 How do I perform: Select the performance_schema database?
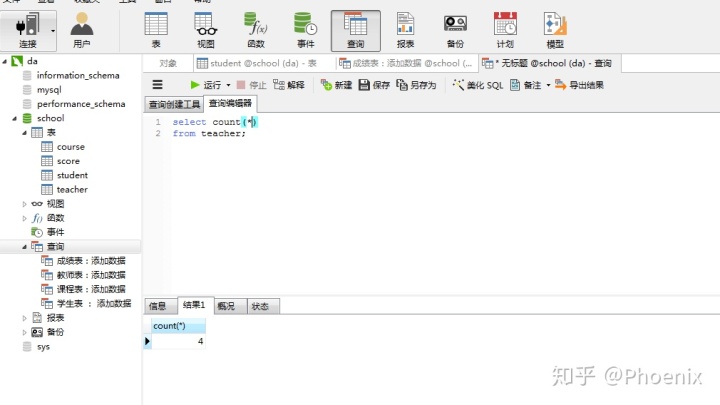81,104
